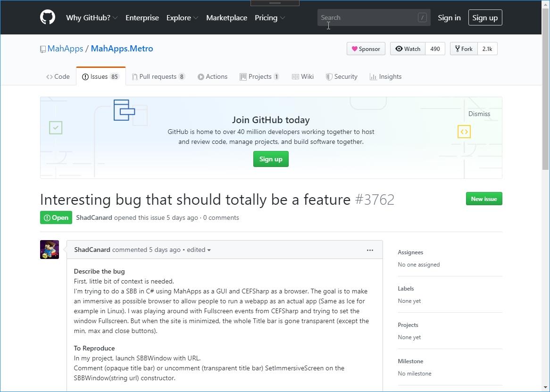Click the scrollbar up arrow
This screenshot has width=550, height=392.
pyautogui.click(x=545, y=4)
